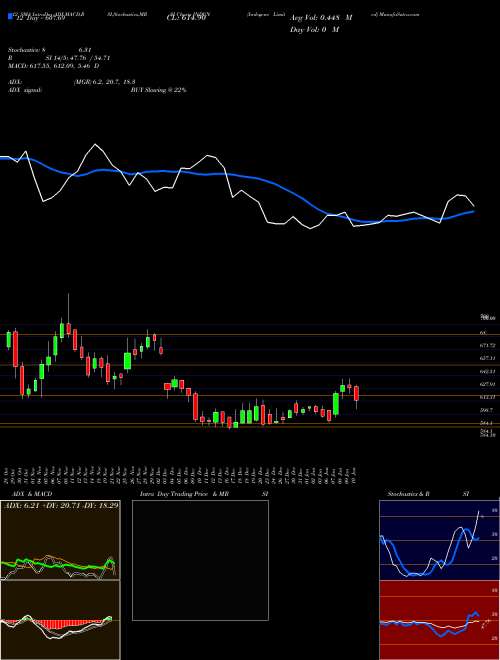Image resolution: width=500 pixels, height=660 pixels.
Task: Select the MACD: 617.35, 612.09 values line
Action: pos(54,66)
